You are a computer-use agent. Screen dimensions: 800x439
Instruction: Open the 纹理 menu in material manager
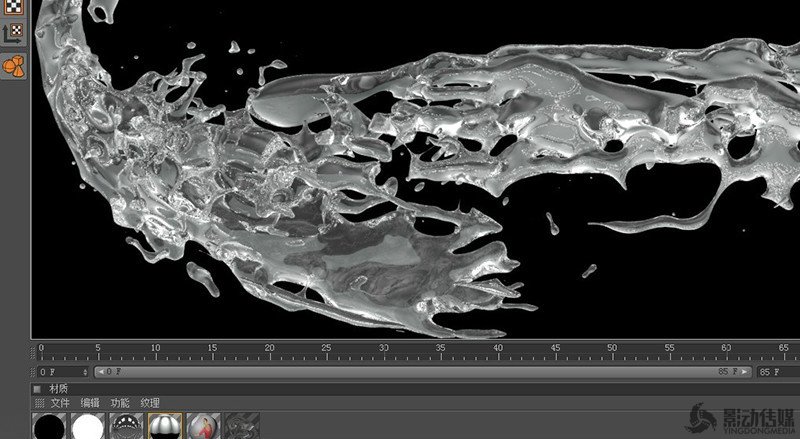pyautogui.click(x=150, y=403)
